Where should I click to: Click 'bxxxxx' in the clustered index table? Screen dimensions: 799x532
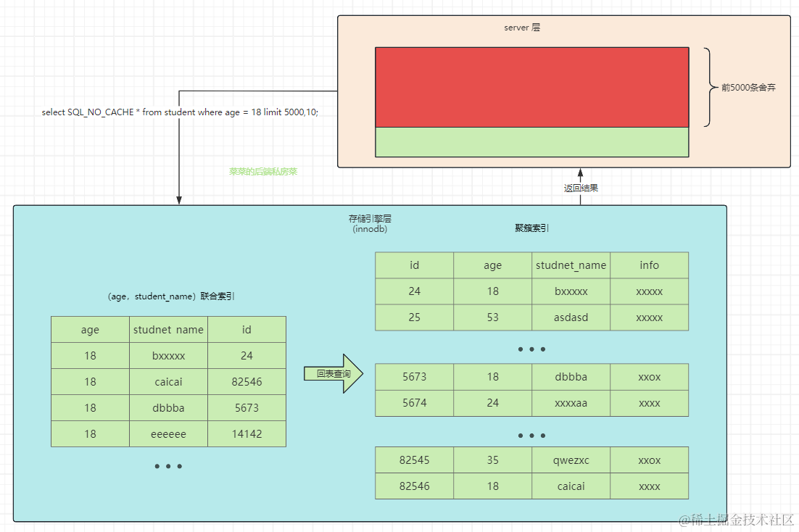(571, 291)
